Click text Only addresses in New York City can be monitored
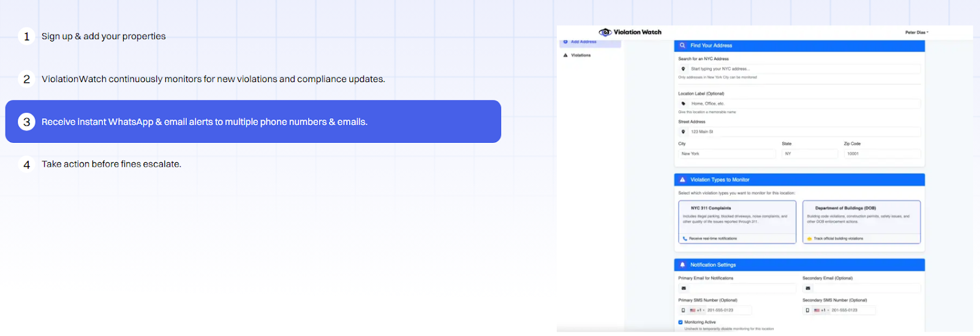This screenshot has width=980, height=336. coord(717,77)
